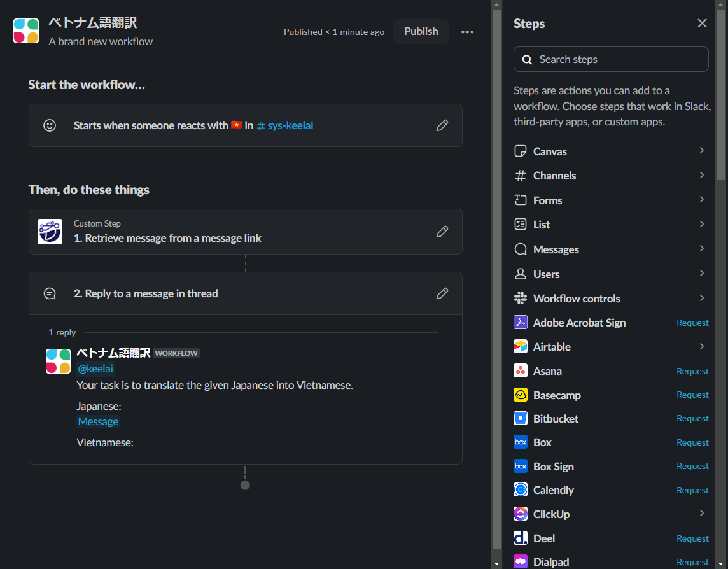Expand the Workflow controls chevron
The width and height of the screenshot is (728, 569).
tap(701, 298)
